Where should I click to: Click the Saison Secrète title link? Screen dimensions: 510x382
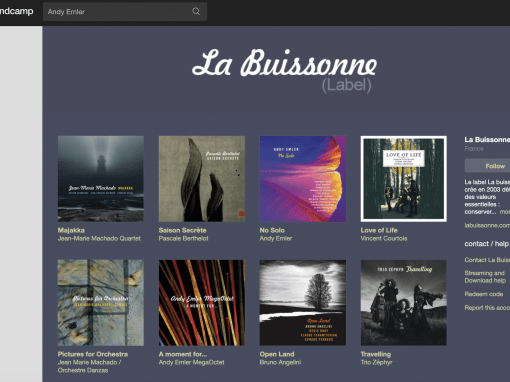click(x=182, y=230)
